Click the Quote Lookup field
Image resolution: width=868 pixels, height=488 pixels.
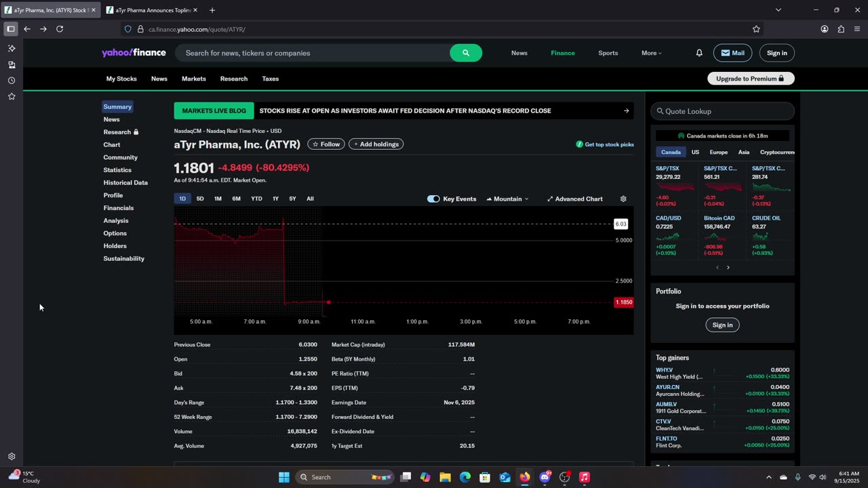(722, 111)
